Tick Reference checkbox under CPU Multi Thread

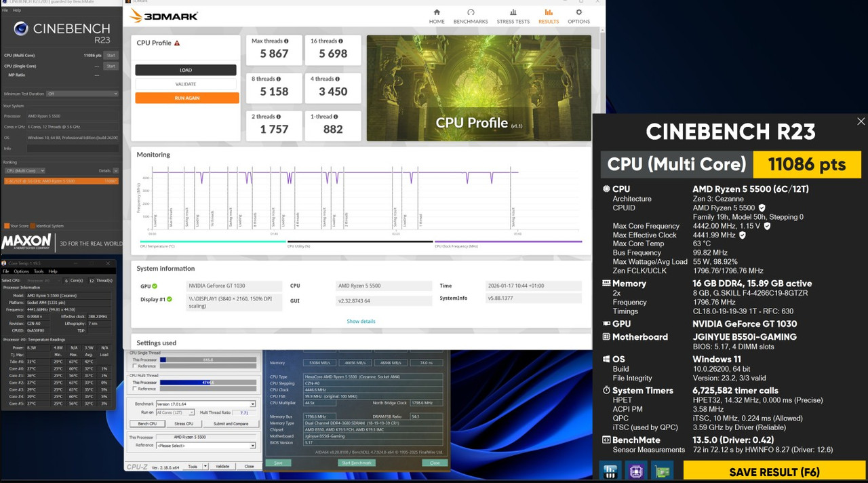[x=135, y=389]
